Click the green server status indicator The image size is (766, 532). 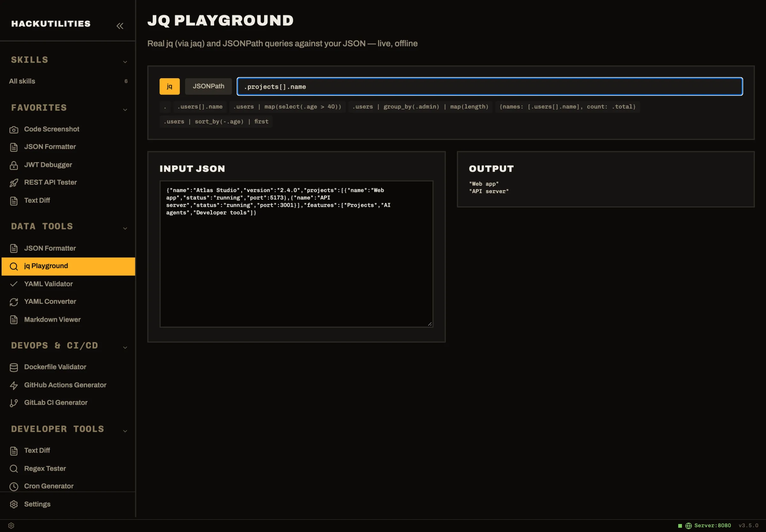(x=680, y=526)
